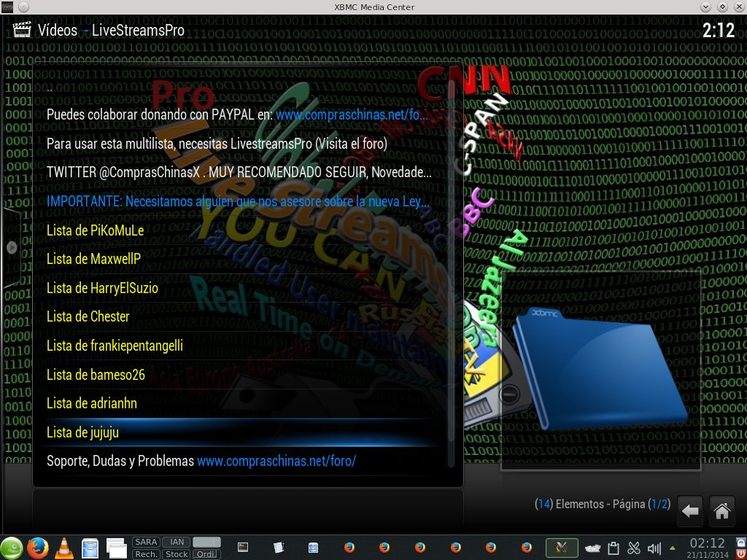Open the file manager launcher beside VLC
The height and width of the screenshot is (560, 747).
(90, 548)
